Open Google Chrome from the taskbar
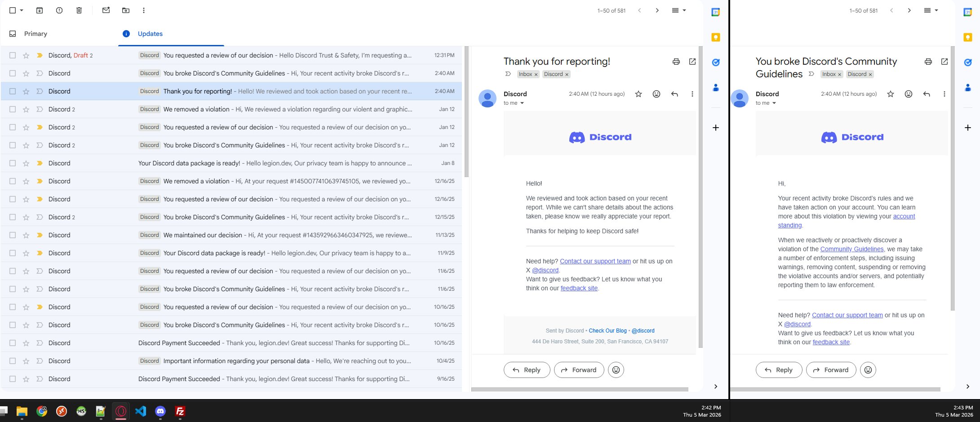 coord(42,411)
